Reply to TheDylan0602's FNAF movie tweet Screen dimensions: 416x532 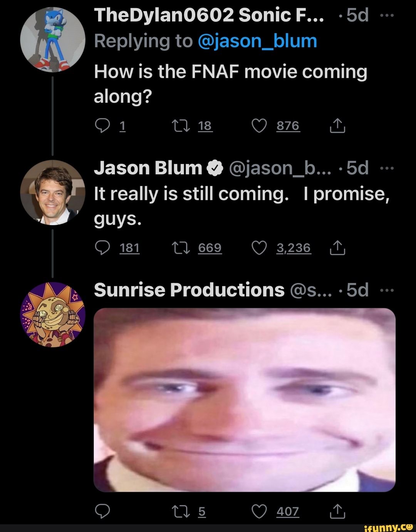click(102, 126)
